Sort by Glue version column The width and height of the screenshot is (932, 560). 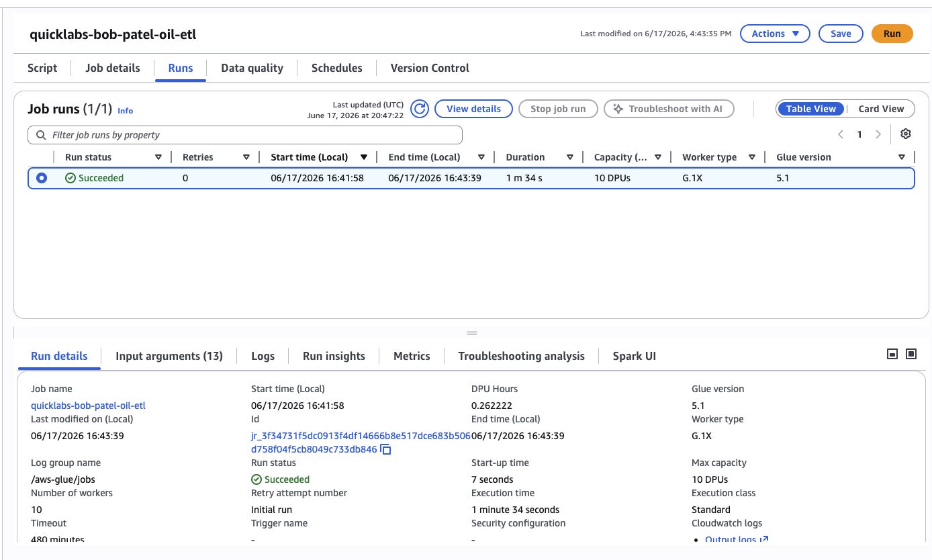point(901,157)
